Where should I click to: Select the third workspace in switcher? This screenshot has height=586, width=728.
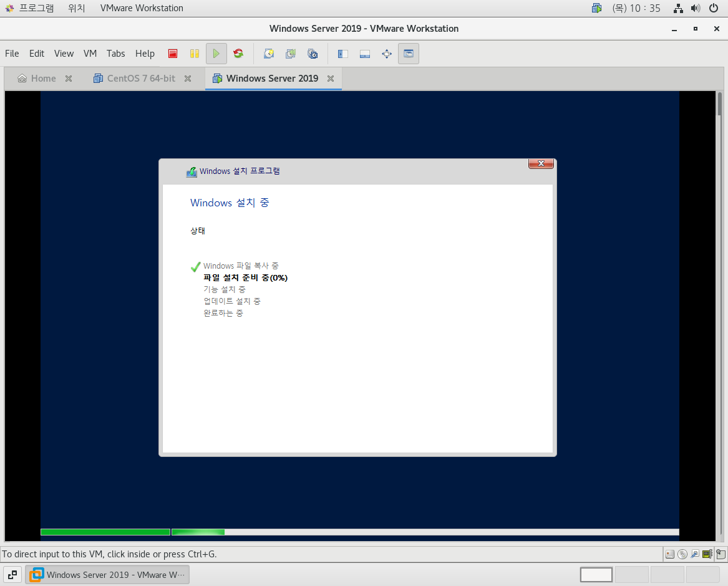click(667, 574)
